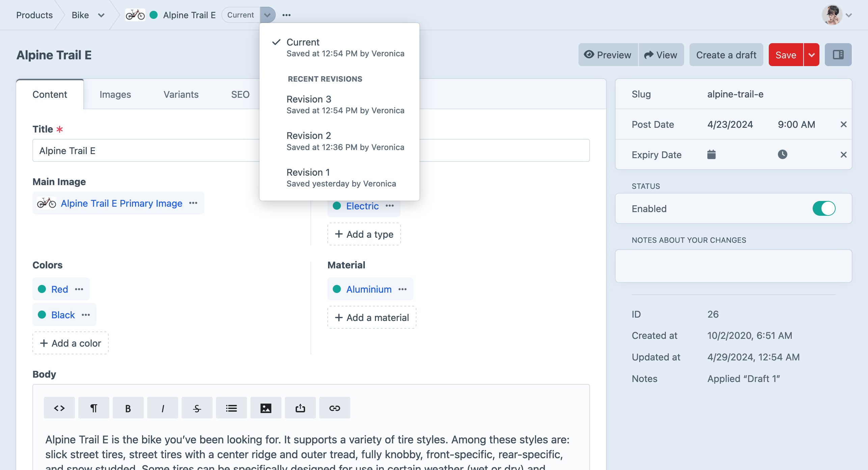Disable the Enabled status switch

(x=823, y=208)
